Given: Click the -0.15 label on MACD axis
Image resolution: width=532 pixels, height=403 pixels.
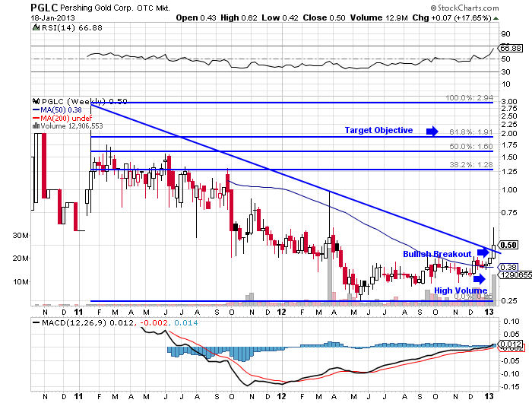Looking at the screenshot, I should coord(510,387).
